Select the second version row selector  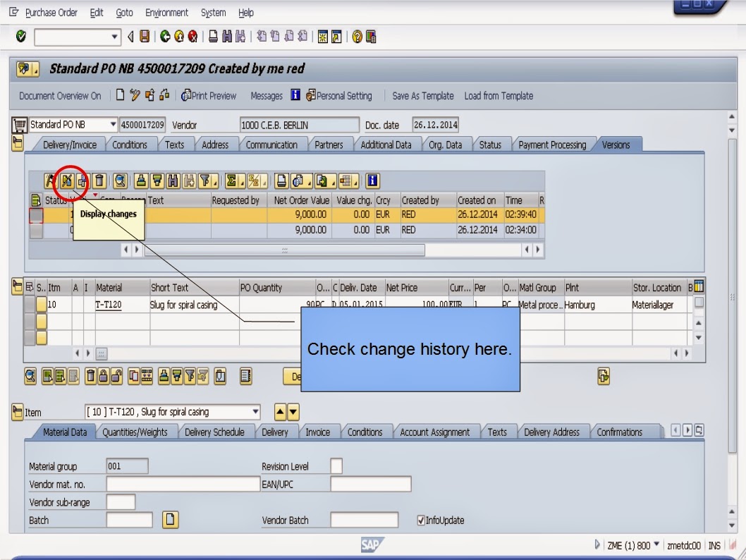(x=36, y=231)
